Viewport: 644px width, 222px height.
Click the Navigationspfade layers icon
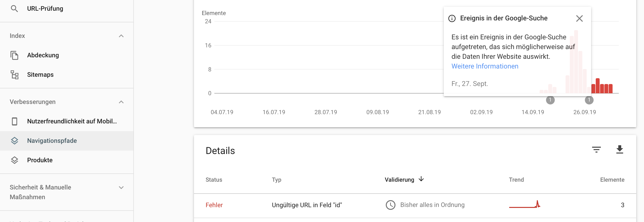coord(14,141)
